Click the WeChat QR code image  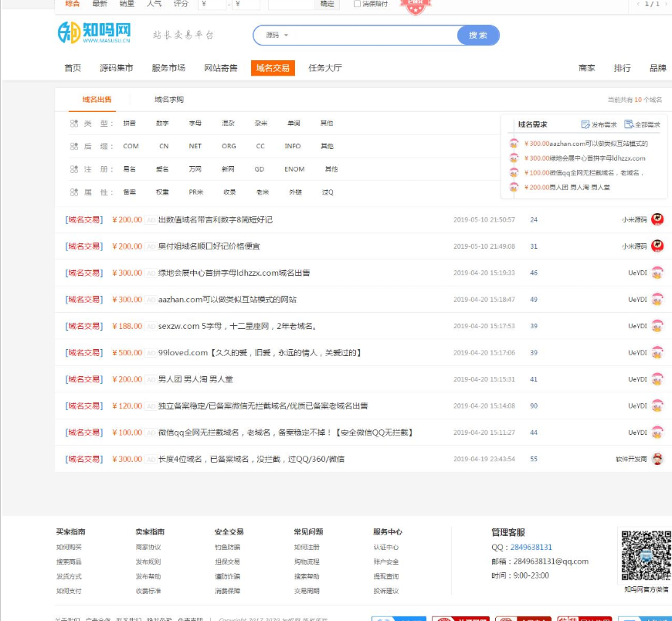(x=644, y=554)
